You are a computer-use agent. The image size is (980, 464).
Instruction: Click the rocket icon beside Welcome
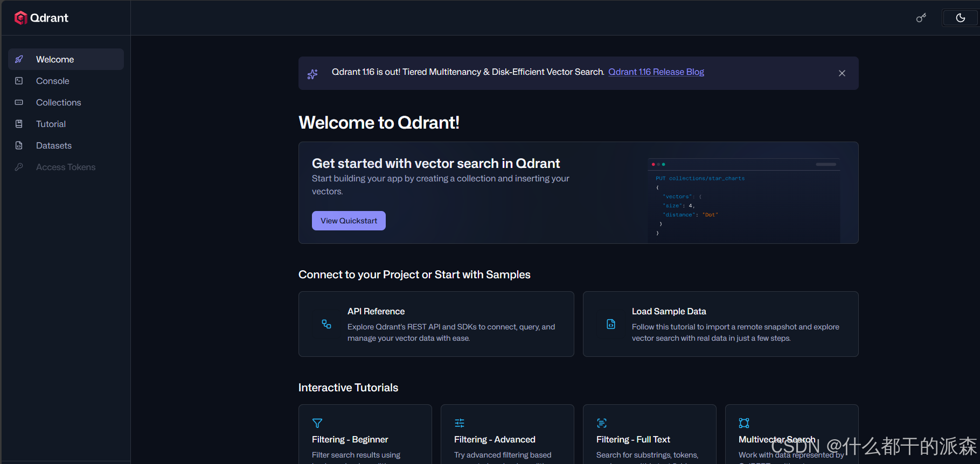(19, 59)
